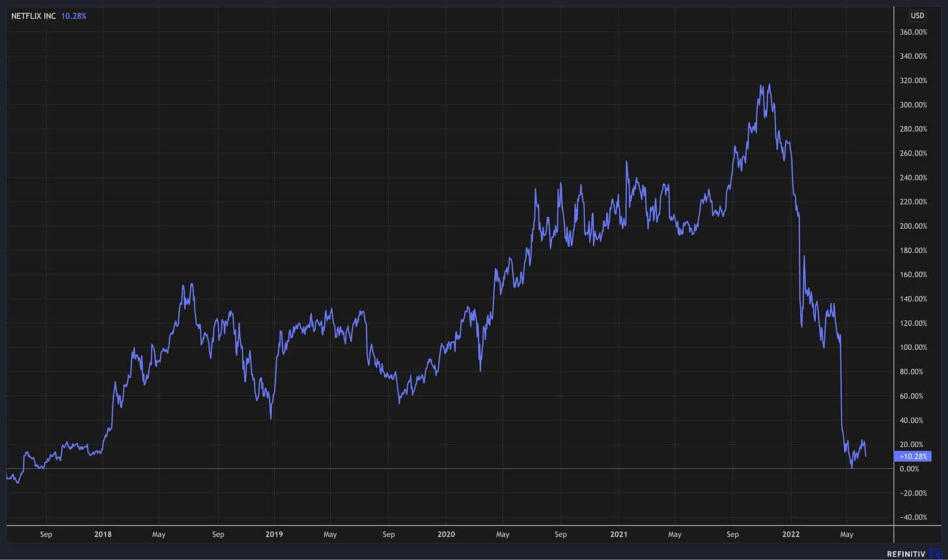
Task: Click the Sep label just before 2018
Action: [x=46, y=535]
